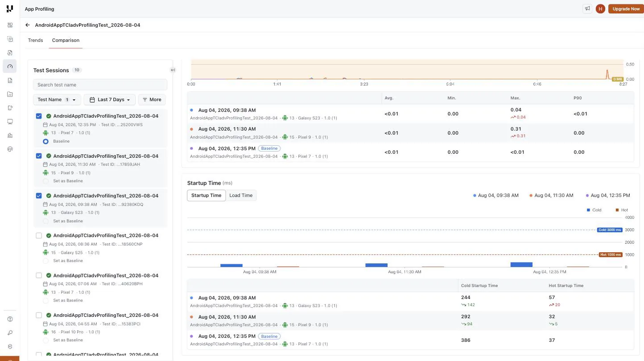Image resolution: width=644 pixels, height=361 pixels.
Task: Toggle the 11:30 AM orange legend dot in Startup Time
Action: point(531,196)
